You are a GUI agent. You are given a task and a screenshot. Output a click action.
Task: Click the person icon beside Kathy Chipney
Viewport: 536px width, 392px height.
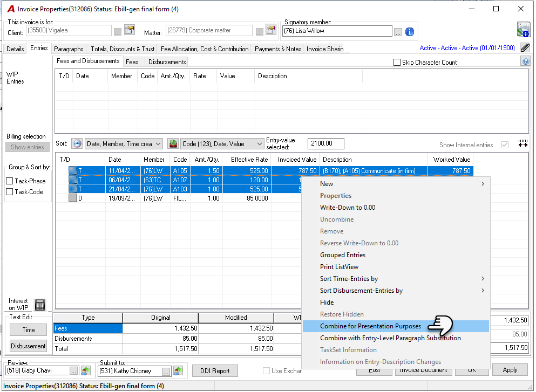point(178,371)
